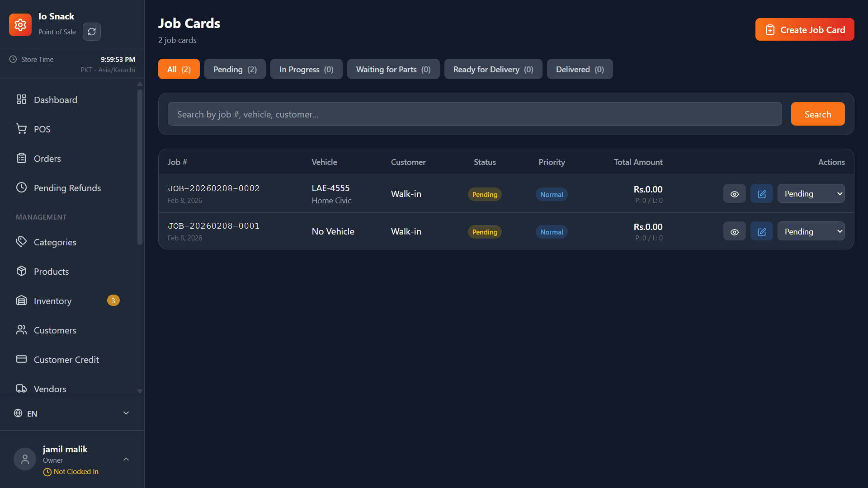The width and height of the screenshot is (868, 488).
Task: Select the Orders sidebar icon
Action: click(x=21, y=158)
